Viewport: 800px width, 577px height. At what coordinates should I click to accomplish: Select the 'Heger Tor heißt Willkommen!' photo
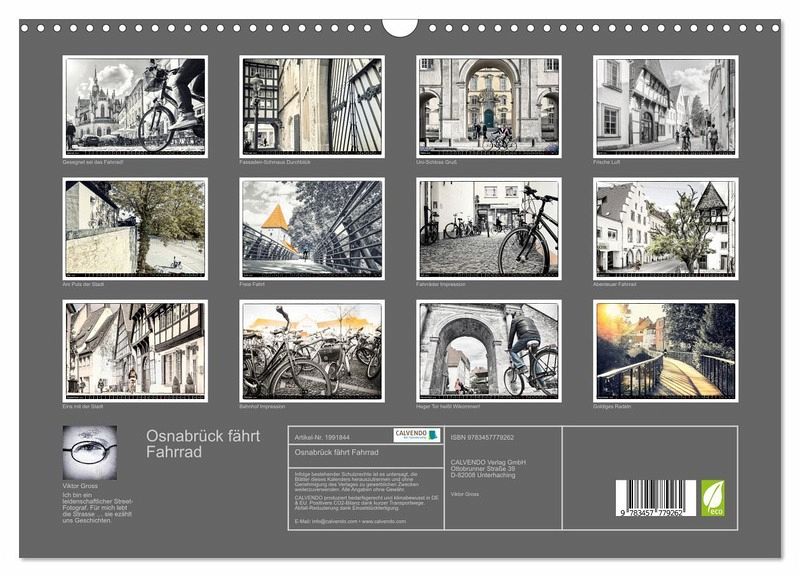point(489,351)
